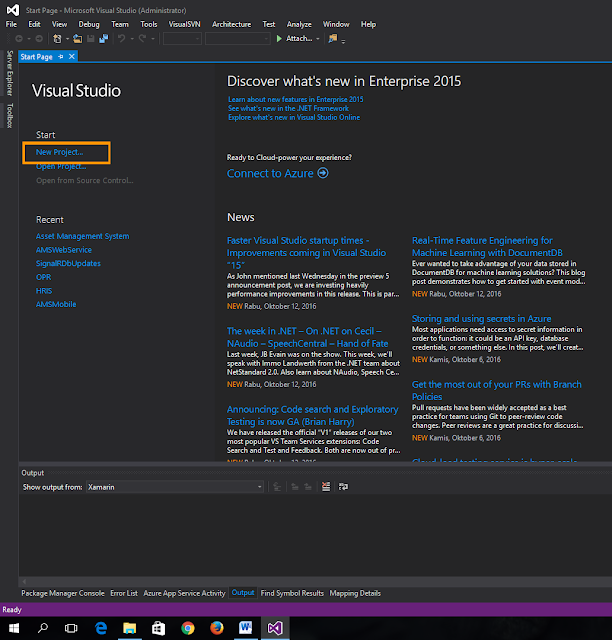The image size is (612, 640).
Task: Open the Tools menu
Action: pos(149,24)
